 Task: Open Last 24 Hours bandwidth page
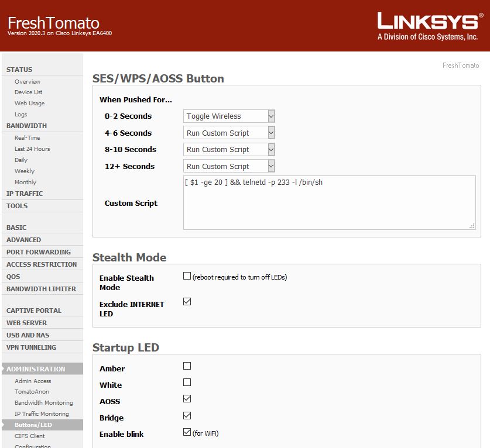(x=32, y=149)
